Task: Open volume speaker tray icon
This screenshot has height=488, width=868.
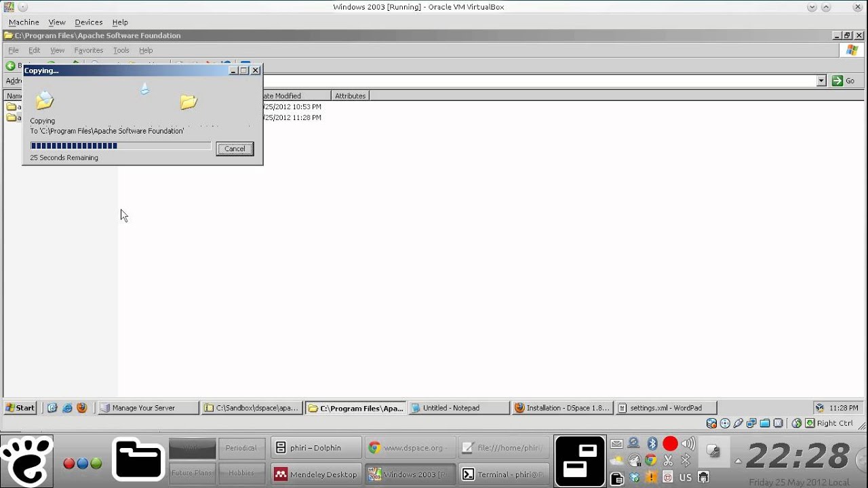Action: (688, 444)
